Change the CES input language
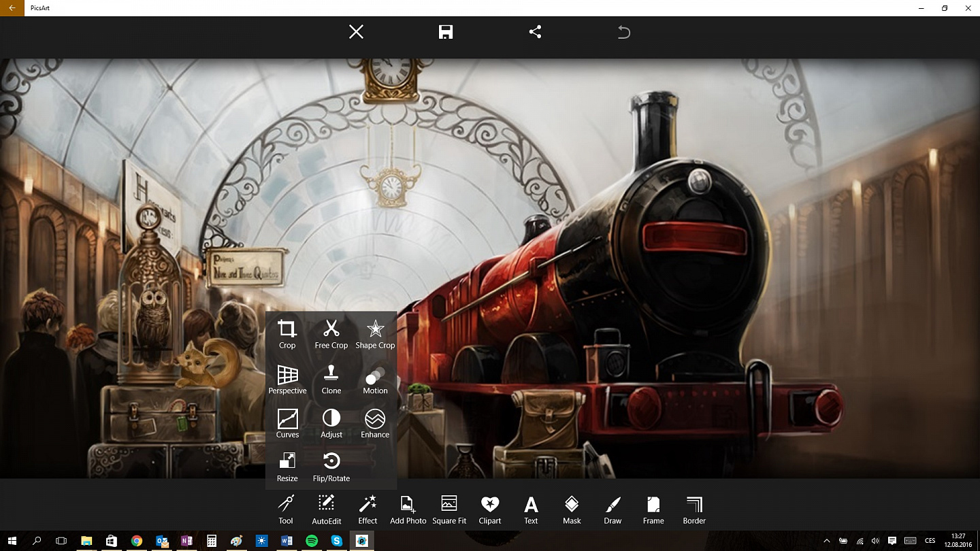Screen dimensions: 980x551 [x=929, y=541]
